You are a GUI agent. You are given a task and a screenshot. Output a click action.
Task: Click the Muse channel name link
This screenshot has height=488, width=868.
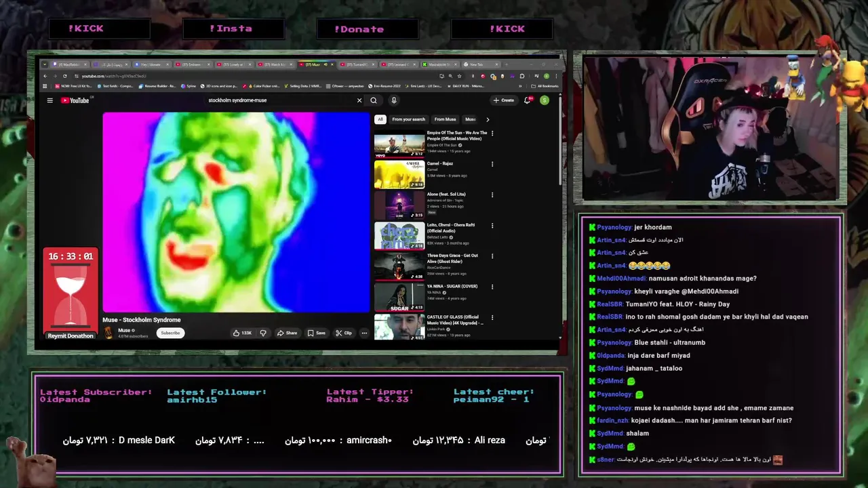(124, 330)
